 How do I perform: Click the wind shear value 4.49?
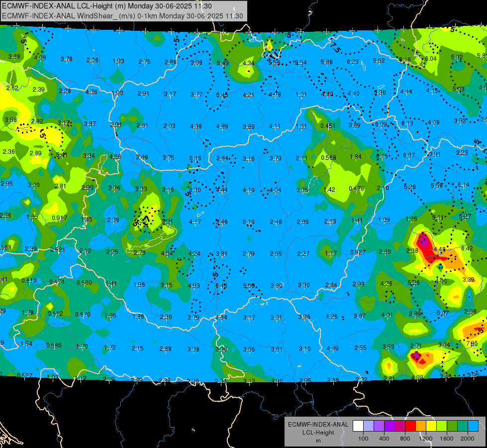tap(332, 348)
